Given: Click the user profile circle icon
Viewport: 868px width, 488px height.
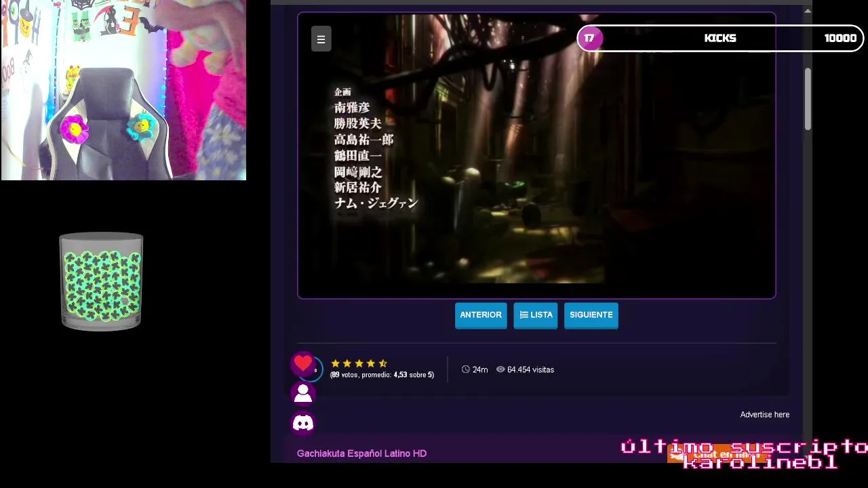Looking at the screenshot, I should click(x=303, y=393).
